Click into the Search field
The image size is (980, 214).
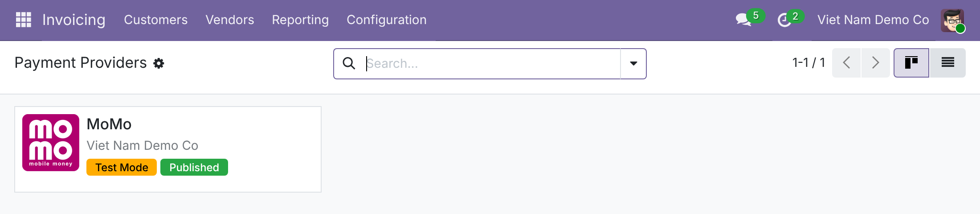(x=492, y=64)
